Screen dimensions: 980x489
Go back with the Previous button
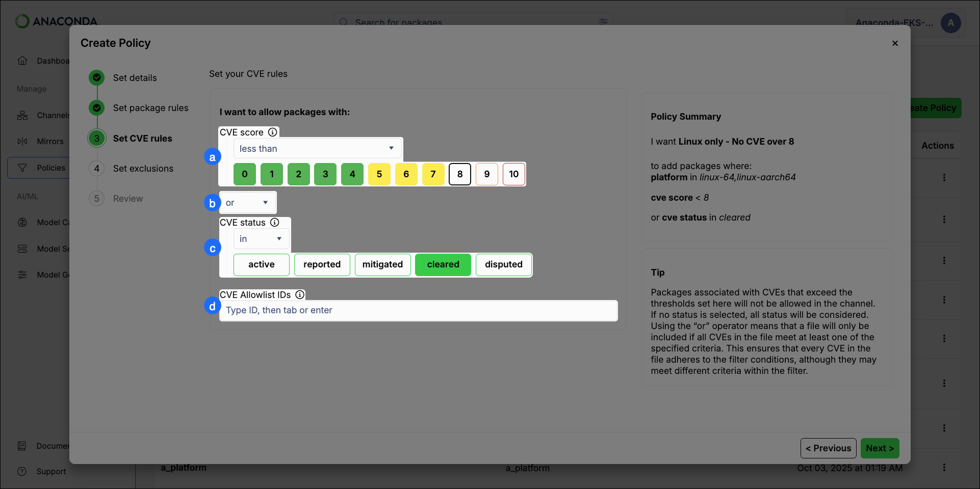tap(828, 448)
